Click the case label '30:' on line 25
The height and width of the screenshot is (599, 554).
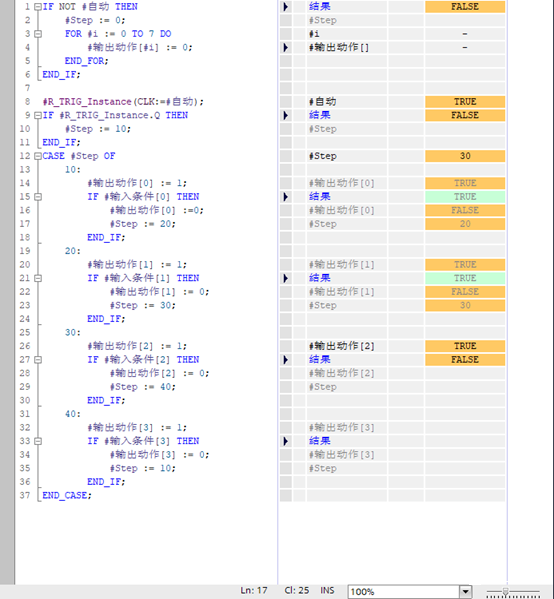[x=73, y=332]
